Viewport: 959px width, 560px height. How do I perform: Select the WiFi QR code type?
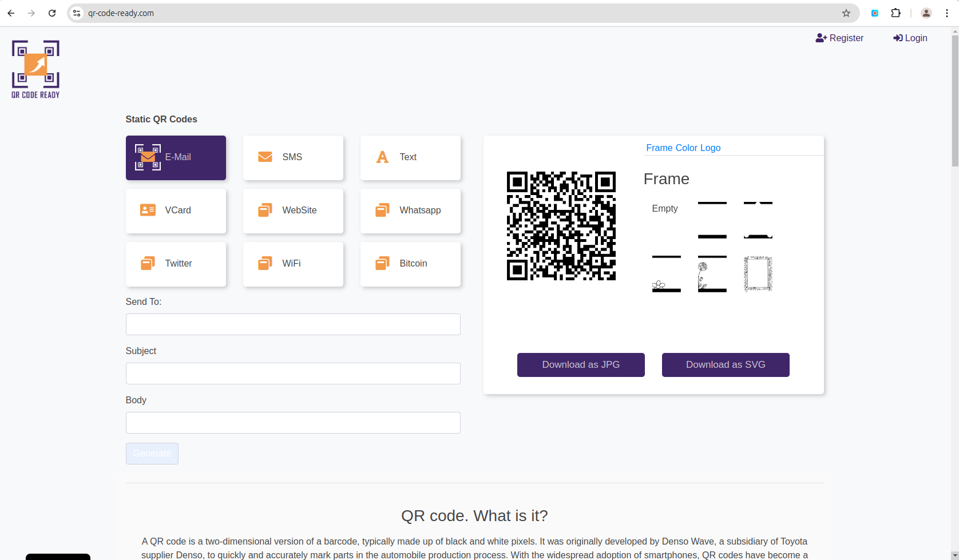pos(293,264)
